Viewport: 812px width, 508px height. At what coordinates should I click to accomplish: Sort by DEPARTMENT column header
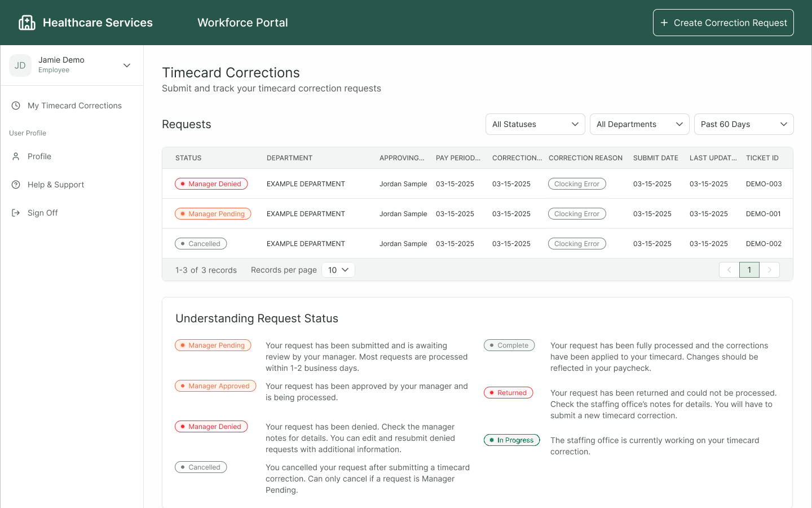(289, 158)
